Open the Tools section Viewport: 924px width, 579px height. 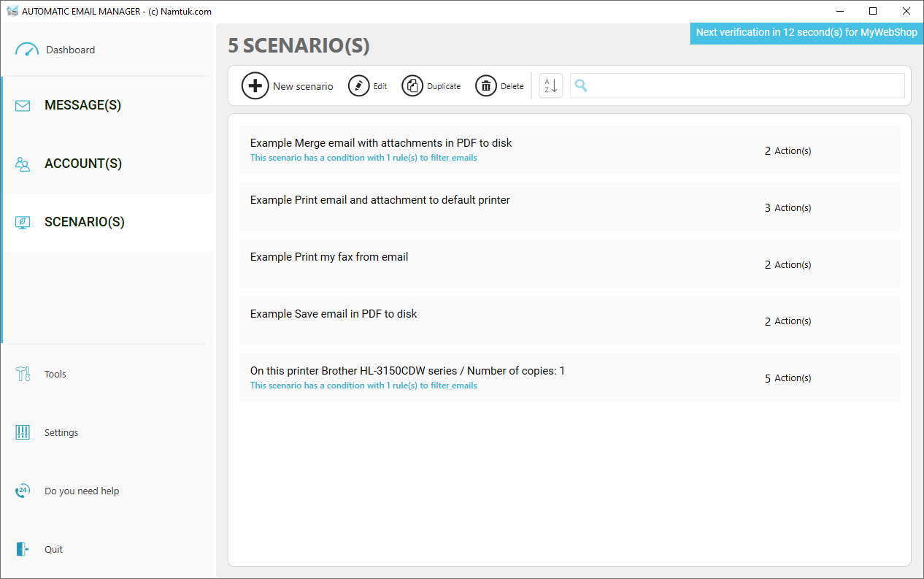pyautogui.click(x=55, y=373)
